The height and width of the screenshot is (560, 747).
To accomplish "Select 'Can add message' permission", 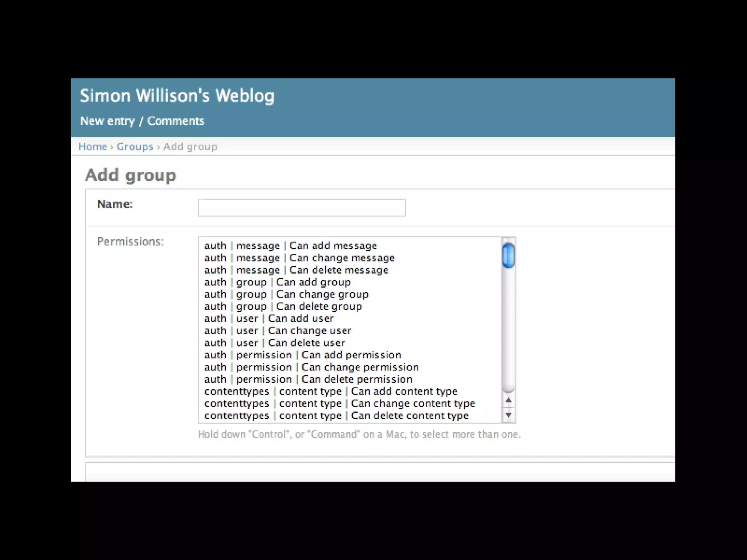I will (291, 246).
